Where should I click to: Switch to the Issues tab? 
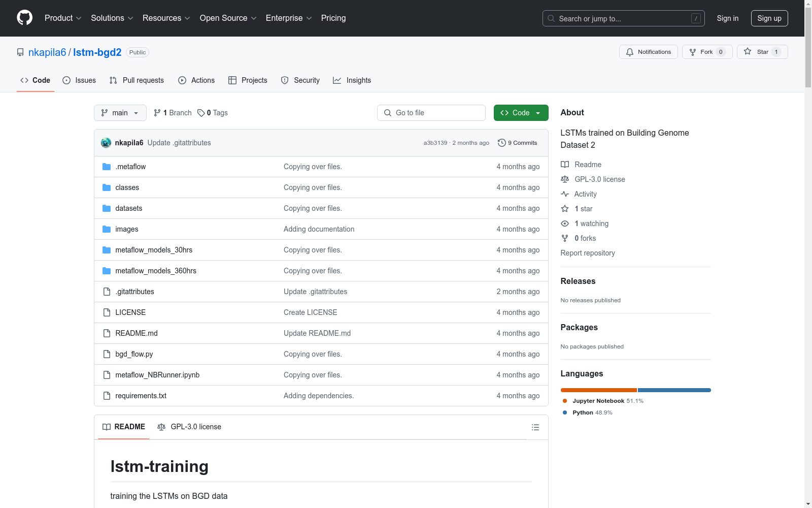[79, 80]
